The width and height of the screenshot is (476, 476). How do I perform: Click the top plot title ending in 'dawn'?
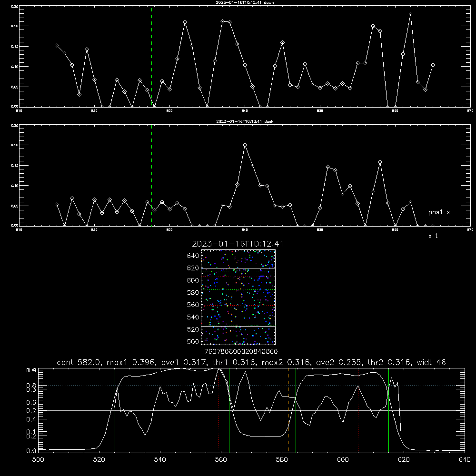pos(245,2)
